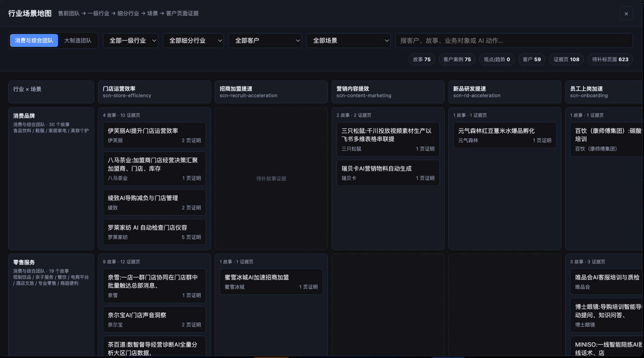This screenshot has width=644, height=358.
Task: Open the 奈雪 store group messaging story
Action: click(154, 286)
